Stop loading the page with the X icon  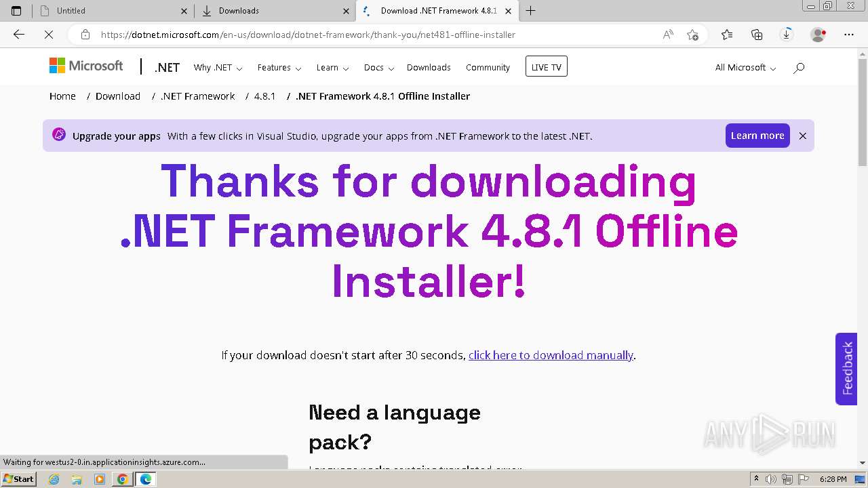pyautogui.click(x=49, y=35)
